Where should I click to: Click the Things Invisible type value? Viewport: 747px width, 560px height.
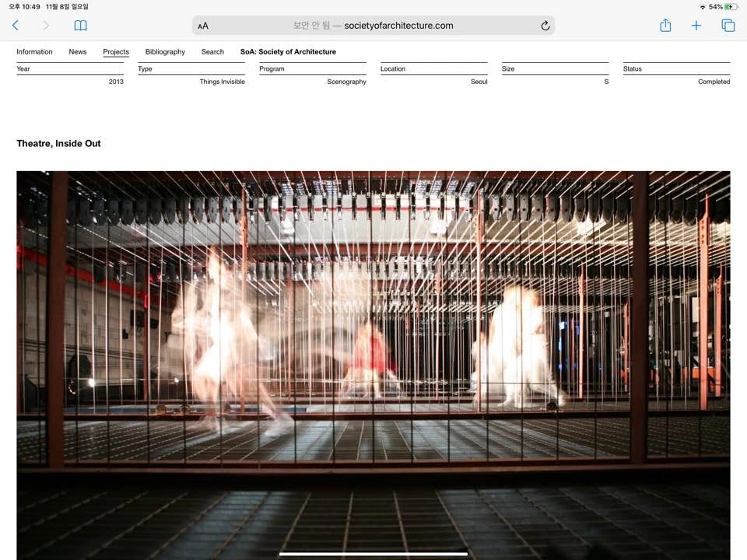(x=222, y=82)
